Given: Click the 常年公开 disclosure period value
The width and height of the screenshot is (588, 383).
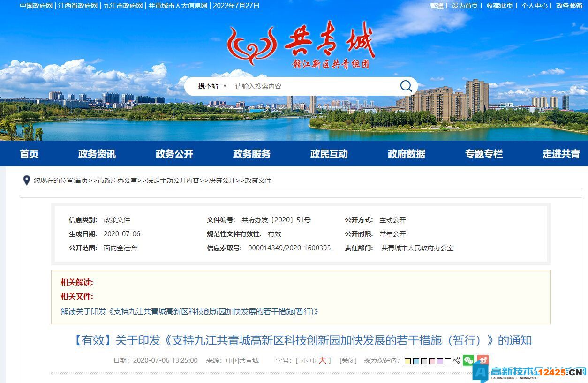Looking at the screenshot, I should coord(393,234).
